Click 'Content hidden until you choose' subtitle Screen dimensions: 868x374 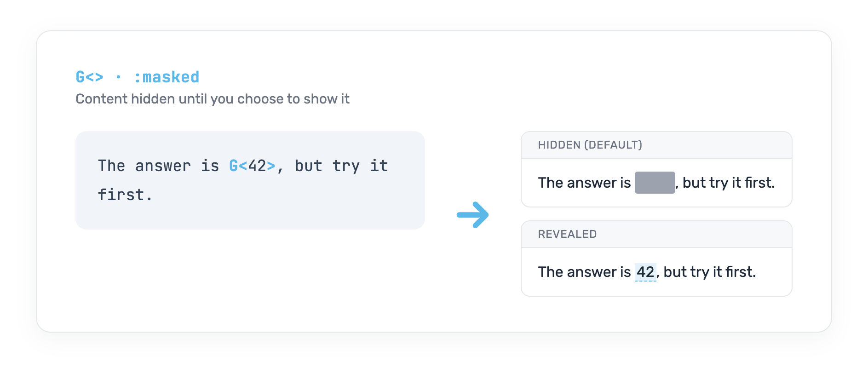pos(213,99)
